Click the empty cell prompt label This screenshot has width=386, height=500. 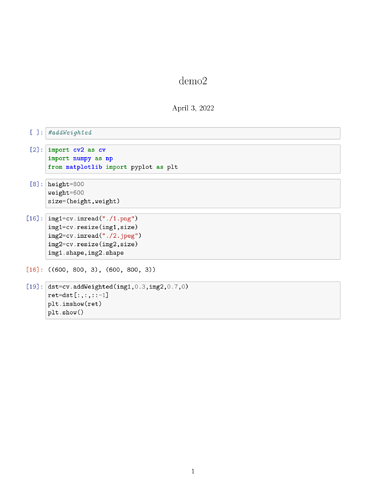36,132
